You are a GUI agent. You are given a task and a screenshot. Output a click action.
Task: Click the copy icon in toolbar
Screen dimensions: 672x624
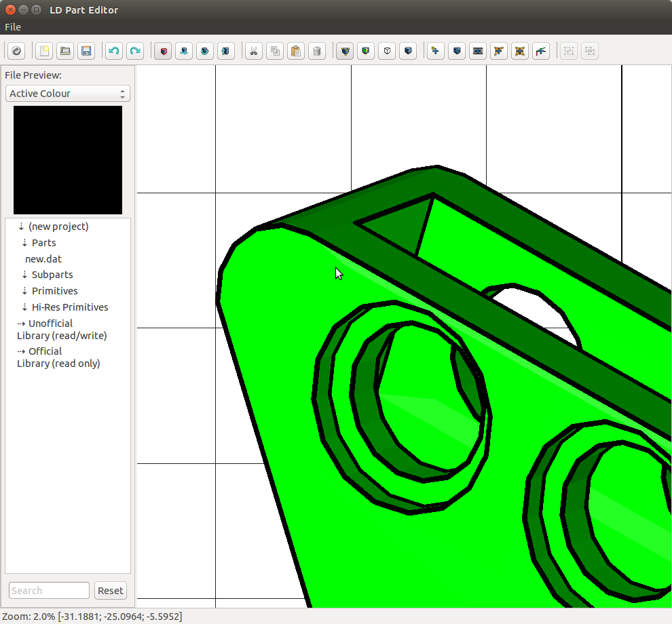274,51
